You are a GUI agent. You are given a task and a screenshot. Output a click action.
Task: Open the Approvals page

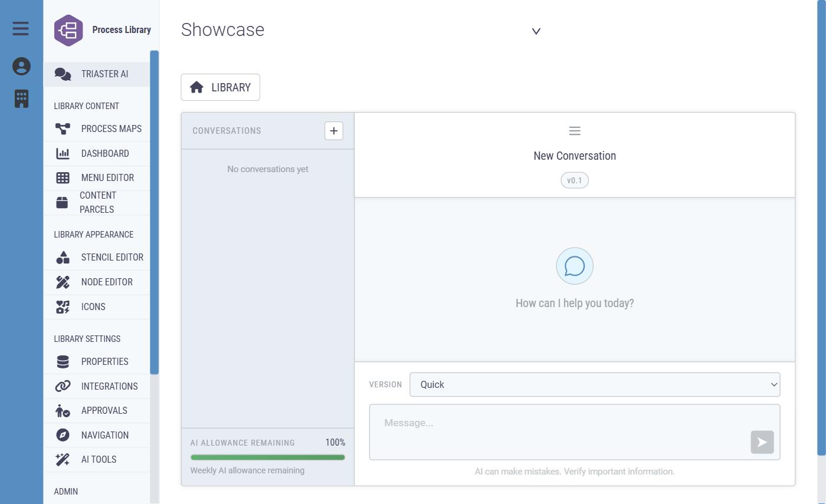pos(97,410)
